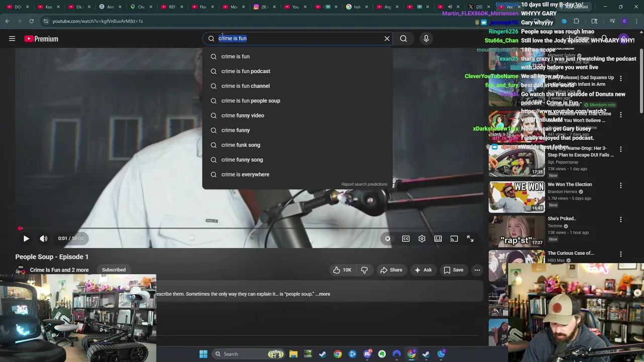Enter fullscreen mode in player

click(470, 239)
